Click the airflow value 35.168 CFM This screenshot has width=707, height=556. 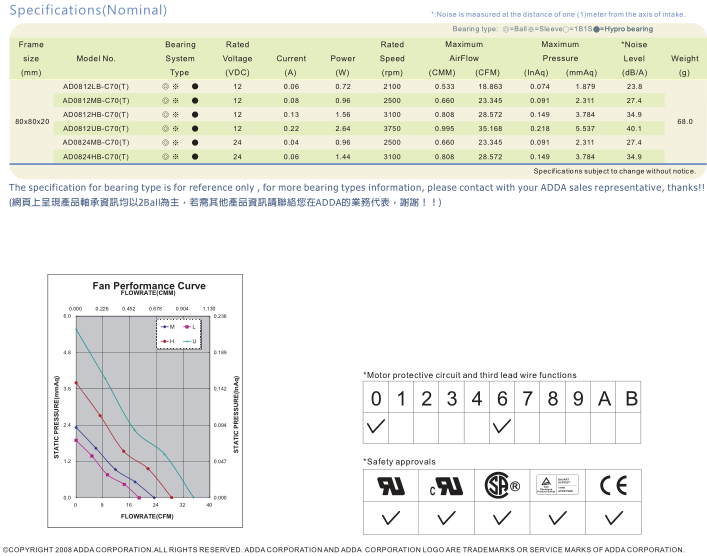(490, 129)
